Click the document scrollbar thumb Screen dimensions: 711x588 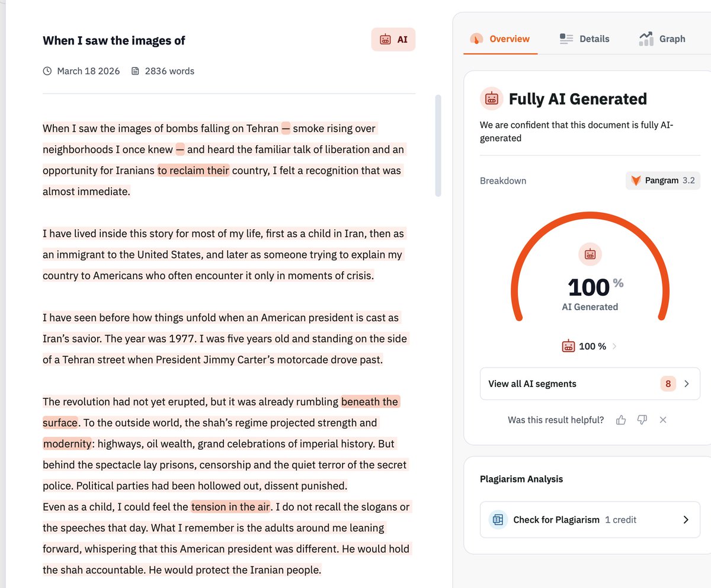point(438,145)
